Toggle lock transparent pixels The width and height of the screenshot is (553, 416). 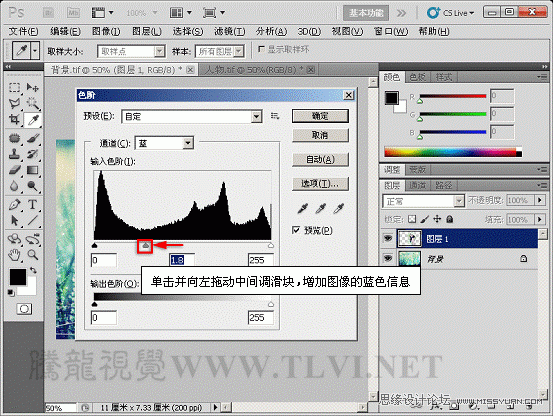412,219
